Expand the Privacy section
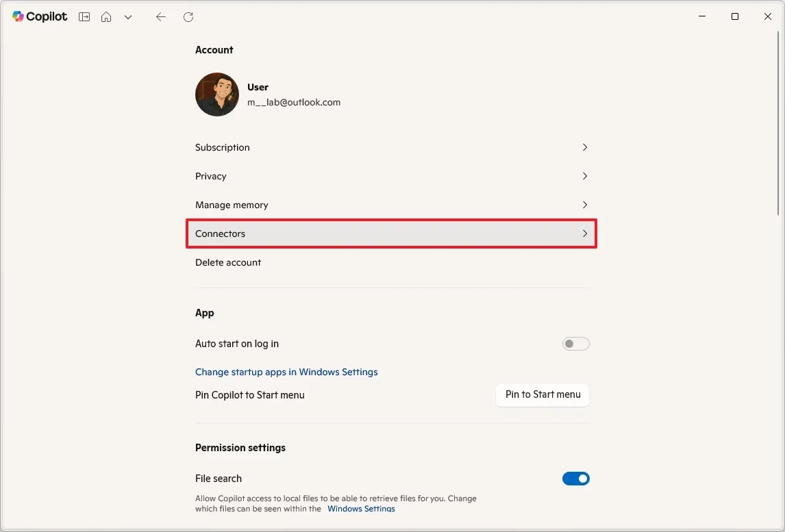The image size is (785, 532). pyautogui.click(x=210, y=176)
